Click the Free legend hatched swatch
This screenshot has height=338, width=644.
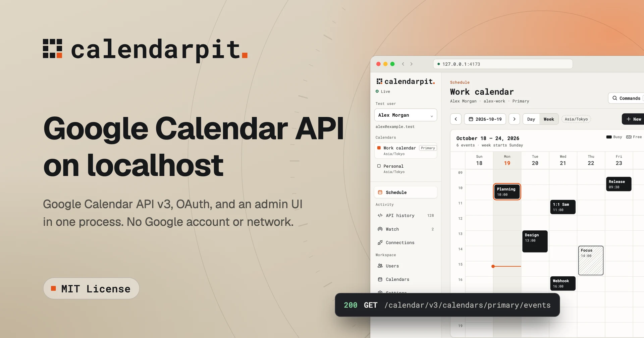[629, 137]
